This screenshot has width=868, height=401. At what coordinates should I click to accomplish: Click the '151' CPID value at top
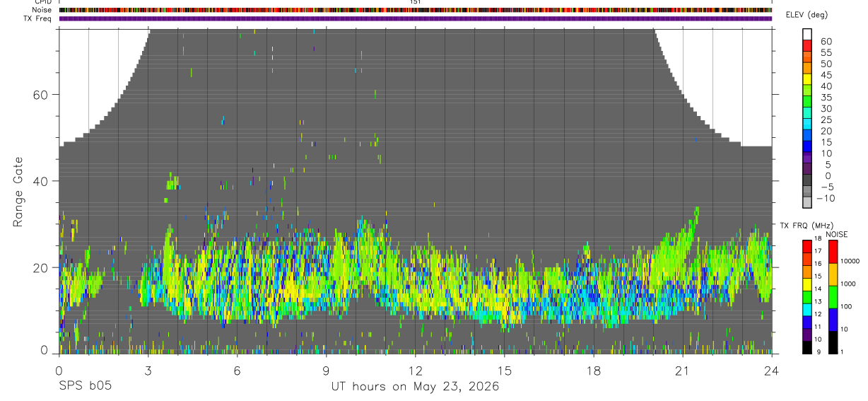[x=416, y=2]
